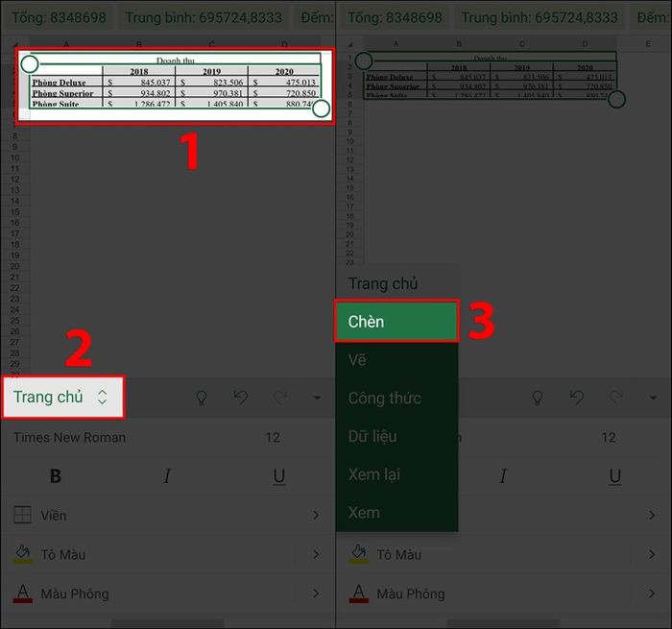Expand Viền options chevron in left panel
This screenshot has width=672, height=629.
coord(316,515)
